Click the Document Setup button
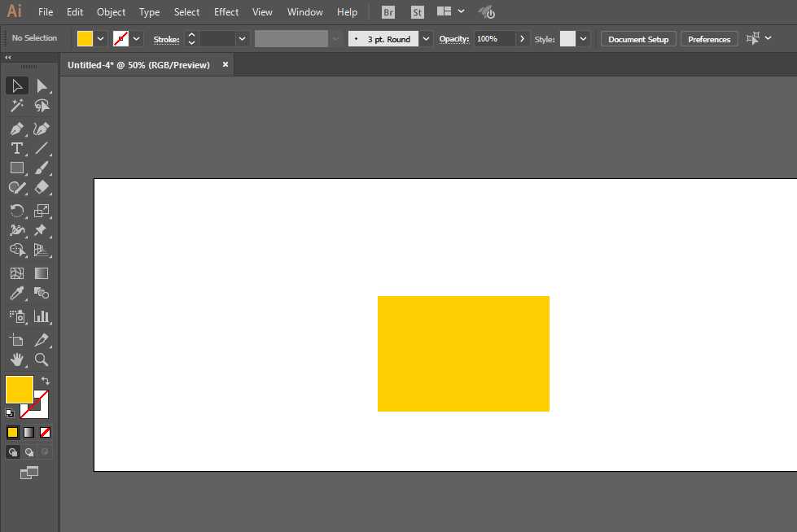 click(638, 39)
